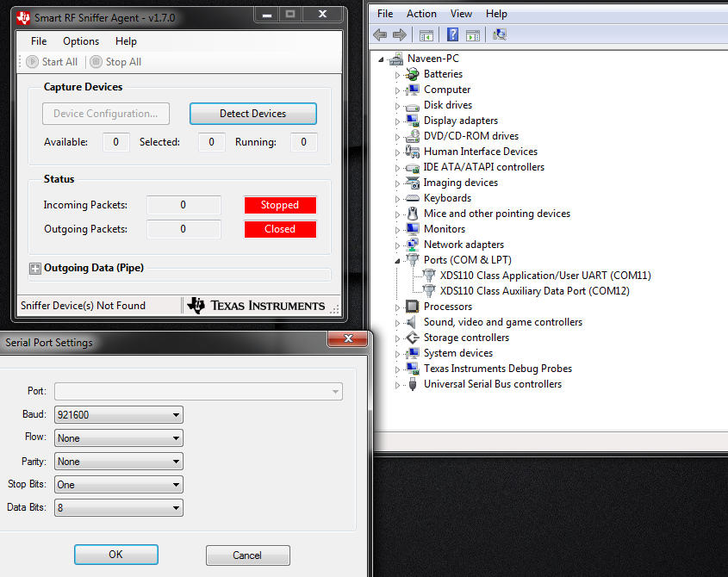Expand the System devices node

397,354
